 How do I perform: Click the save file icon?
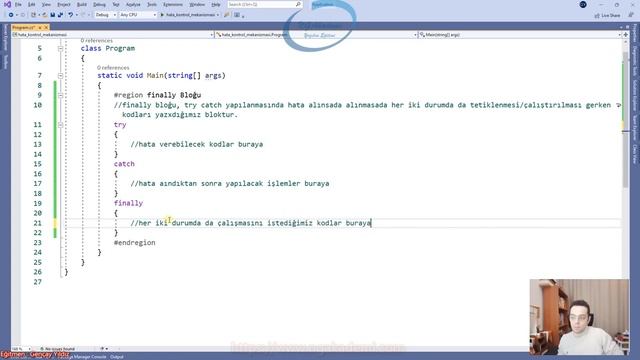pyautogui.click(x=53, y=15)
